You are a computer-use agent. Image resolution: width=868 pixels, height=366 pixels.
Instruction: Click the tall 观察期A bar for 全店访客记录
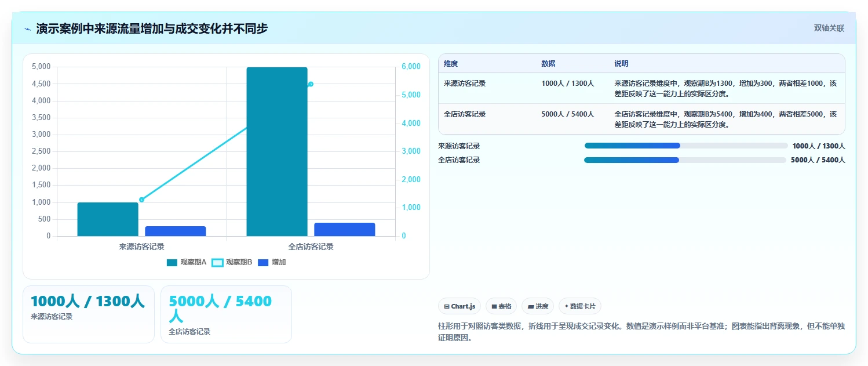[x=277, y=152]
